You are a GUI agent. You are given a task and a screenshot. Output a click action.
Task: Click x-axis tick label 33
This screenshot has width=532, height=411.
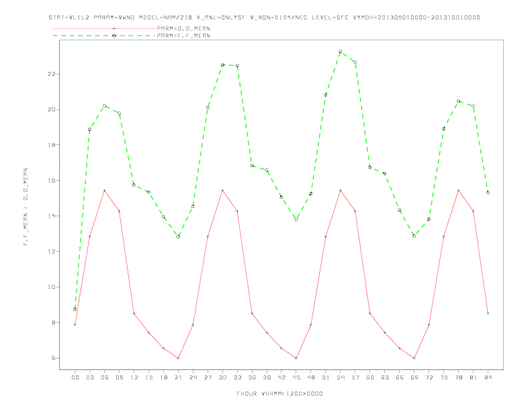(237, 377)
